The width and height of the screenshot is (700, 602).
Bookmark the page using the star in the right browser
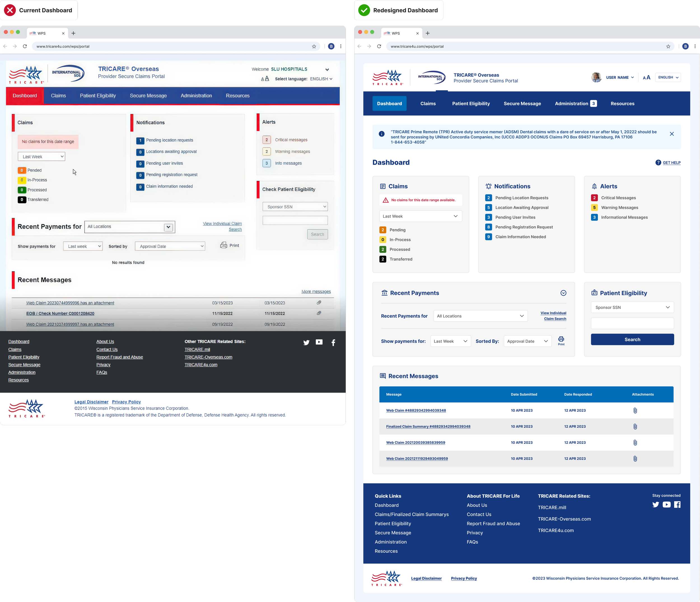pos(668,46)
